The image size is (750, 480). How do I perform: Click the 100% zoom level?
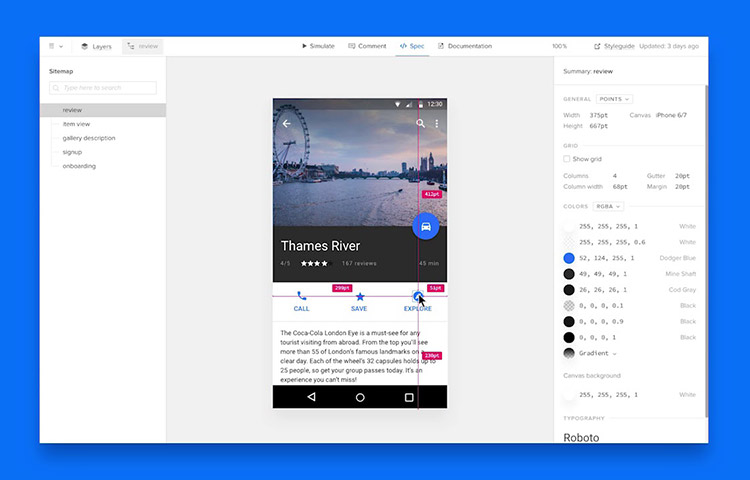[x=559, y=46]
